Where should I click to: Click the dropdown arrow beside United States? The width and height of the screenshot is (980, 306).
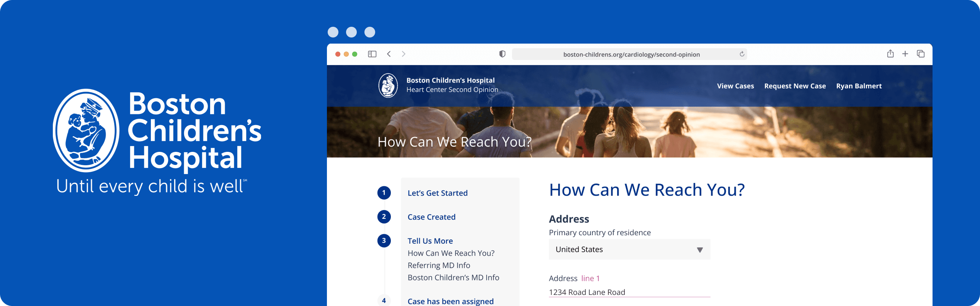tap(700, 250)
